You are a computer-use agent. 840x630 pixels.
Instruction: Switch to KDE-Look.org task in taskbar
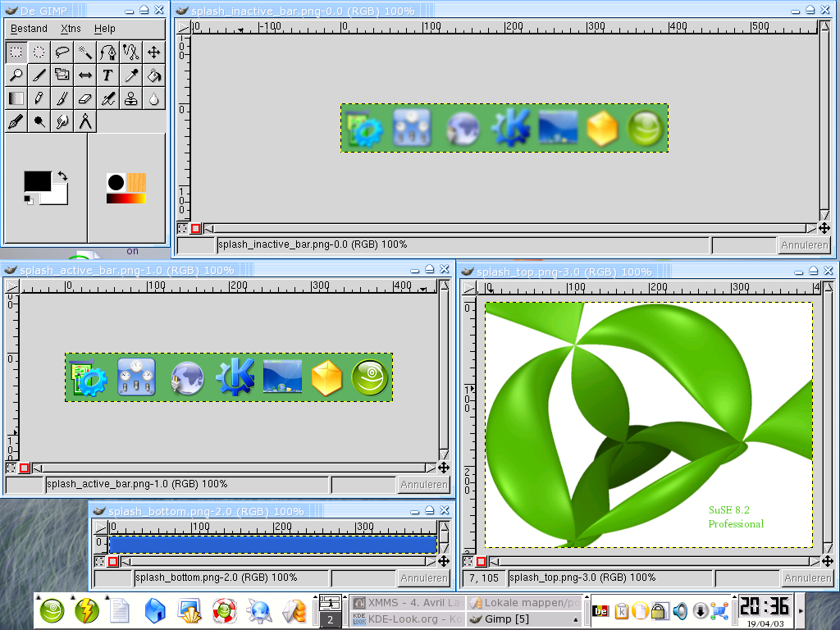click(x=407, y=619)
